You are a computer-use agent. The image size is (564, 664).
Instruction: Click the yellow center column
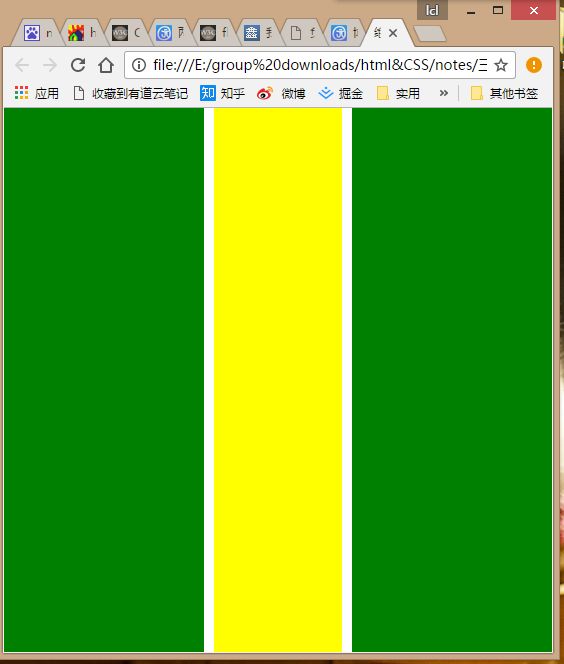(x=278, y=380)
